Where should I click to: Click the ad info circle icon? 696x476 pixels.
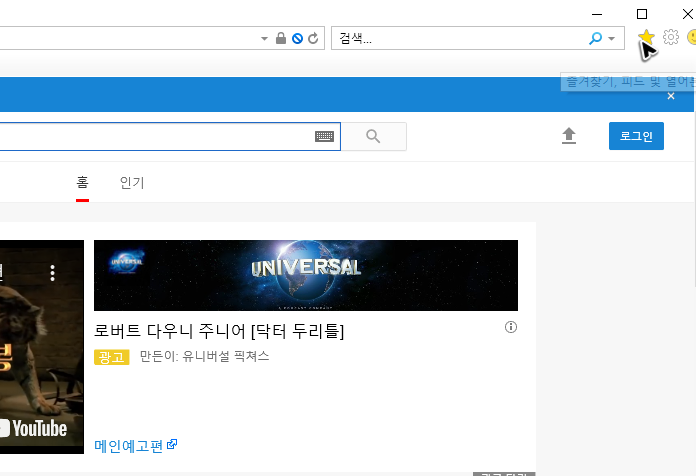511,327
